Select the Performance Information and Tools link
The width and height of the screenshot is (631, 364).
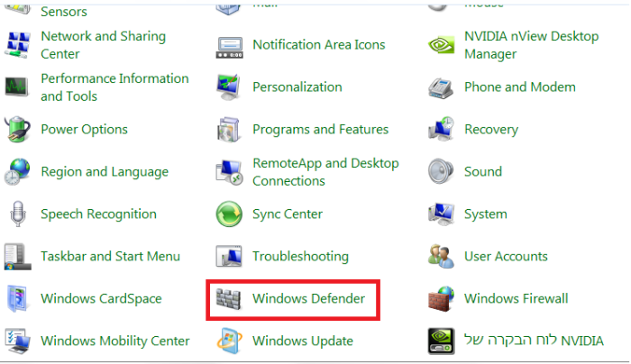114,86
